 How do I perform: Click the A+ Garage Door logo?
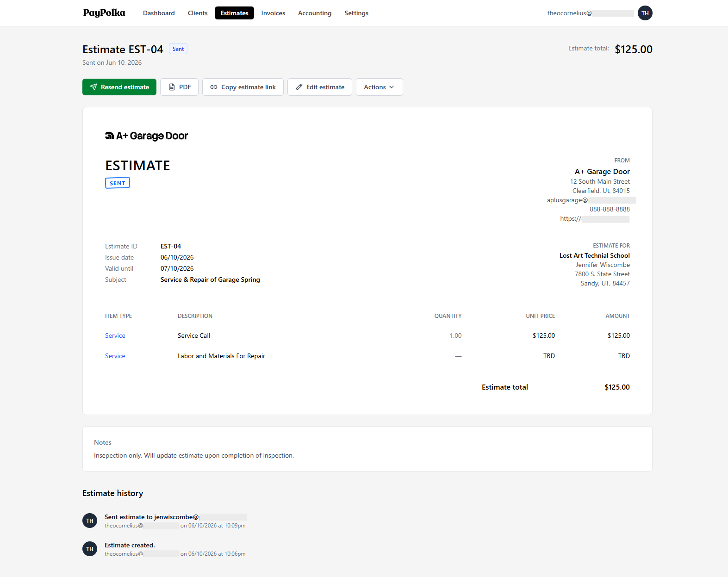[x=146, y=136]
